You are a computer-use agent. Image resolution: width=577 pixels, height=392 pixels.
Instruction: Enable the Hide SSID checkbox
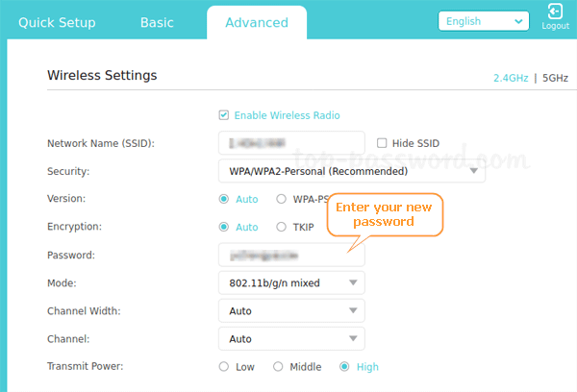tap(382, 143)
